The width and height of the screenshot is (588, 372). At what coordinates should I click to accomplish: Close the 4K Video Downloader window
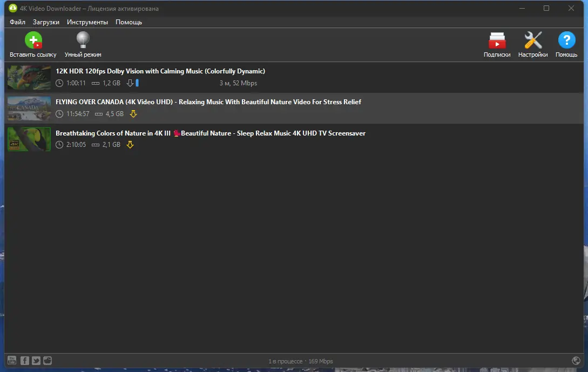(571, 8)
